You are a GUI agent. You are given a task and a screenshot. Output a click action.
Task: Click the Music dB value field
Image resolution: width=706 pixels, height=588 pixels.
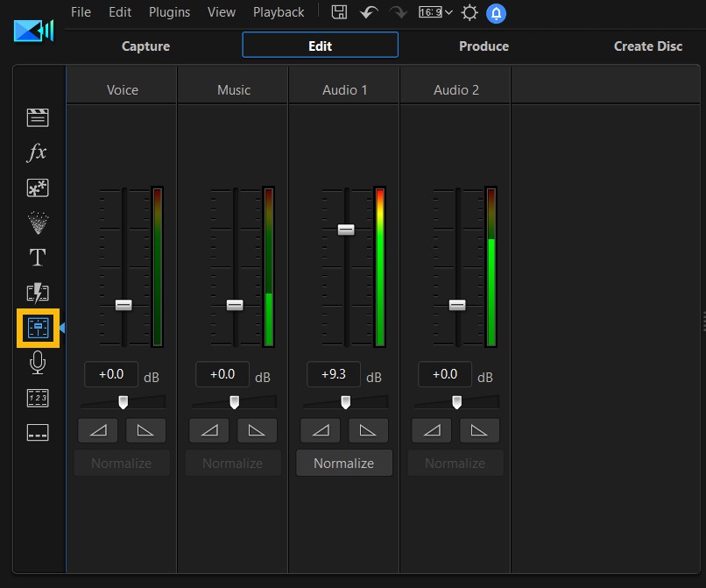tap(222, 374)
